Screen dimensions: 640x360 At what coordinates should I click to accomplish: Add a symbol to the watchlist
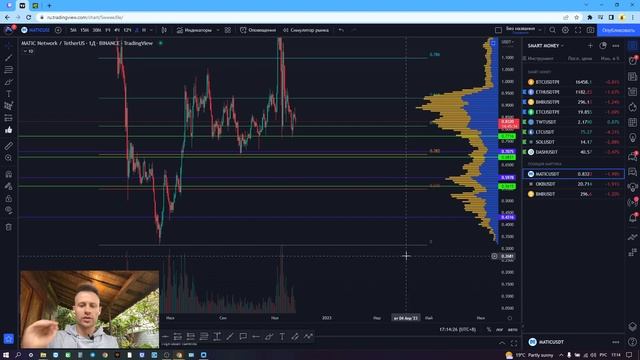coord(590,46)
